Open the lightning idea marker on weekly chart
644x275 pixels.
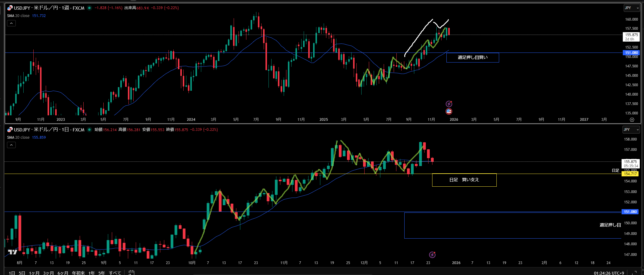tap(449, 104)
